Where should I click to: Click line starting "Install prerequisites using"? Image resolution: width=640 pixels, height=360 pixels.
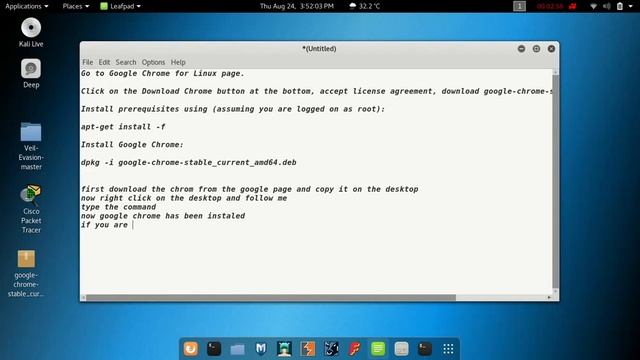pyautogui.click(x=233, y=109)
